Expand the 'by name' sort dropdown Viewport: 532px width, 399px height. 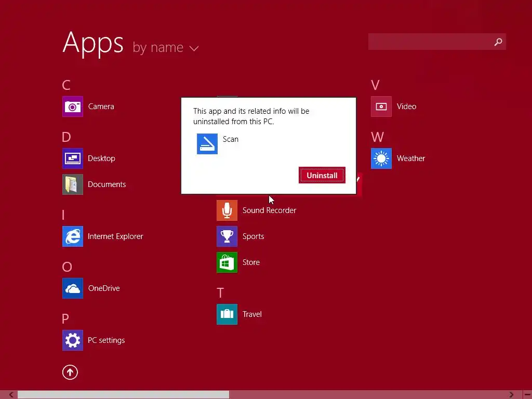click(166, 47)
